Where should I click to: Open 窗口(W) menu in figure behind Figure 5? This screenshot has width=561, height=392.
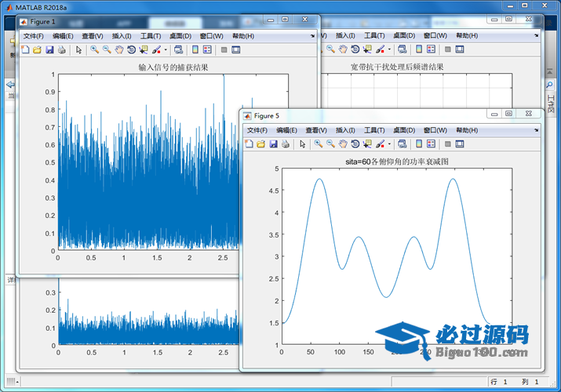(435, 36)
